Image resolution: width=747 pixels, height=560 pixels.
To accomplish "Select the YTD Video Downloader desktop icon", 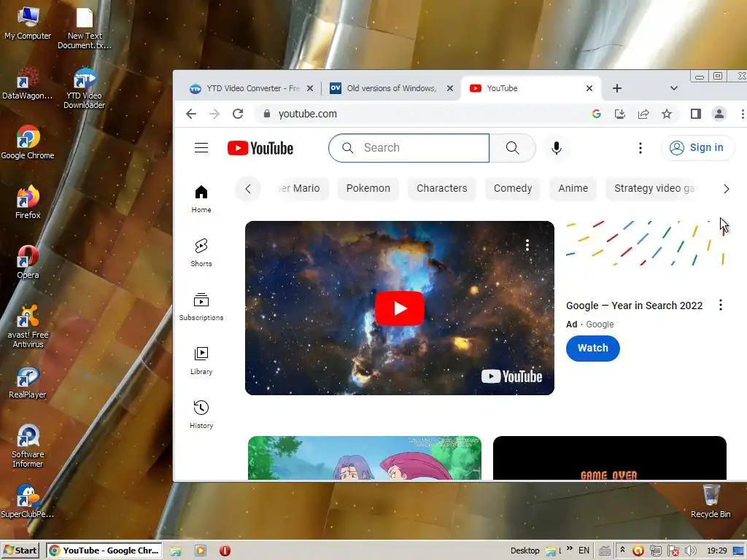I will 85,89.
